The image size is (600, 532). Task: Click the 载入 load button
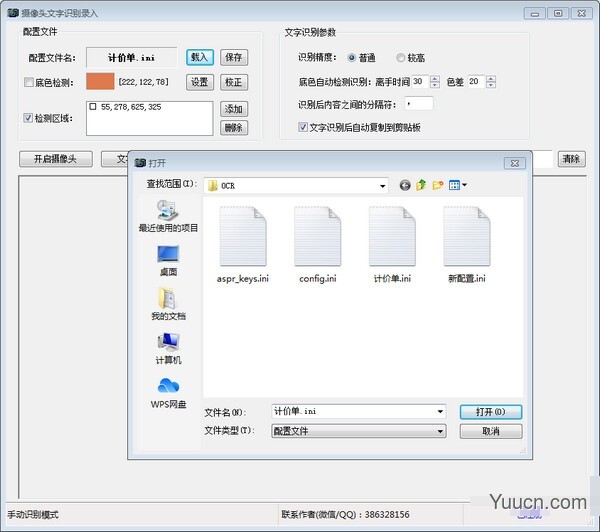click(x=200, y=57)
